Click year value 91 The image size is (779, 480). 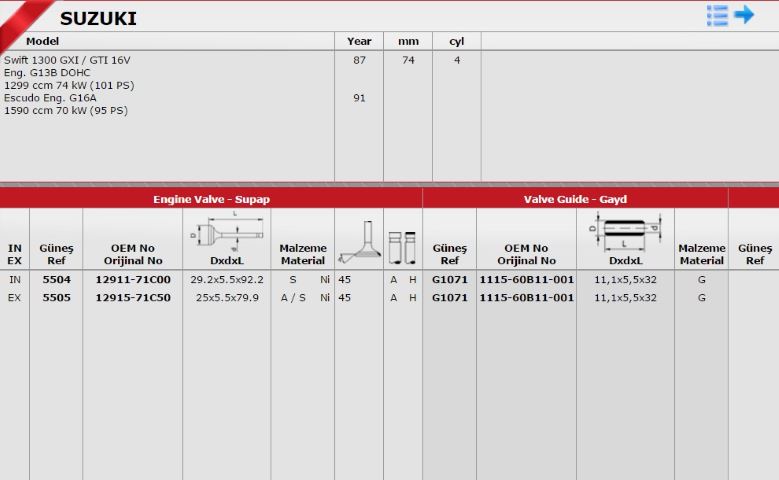tap(359, 98)
